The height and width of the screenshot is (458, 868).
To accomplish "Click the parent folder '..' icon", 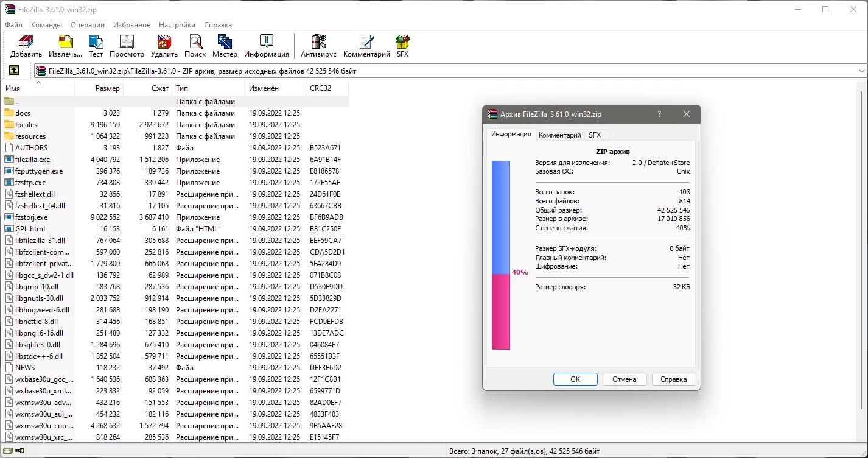I will (x=9, y=101).
